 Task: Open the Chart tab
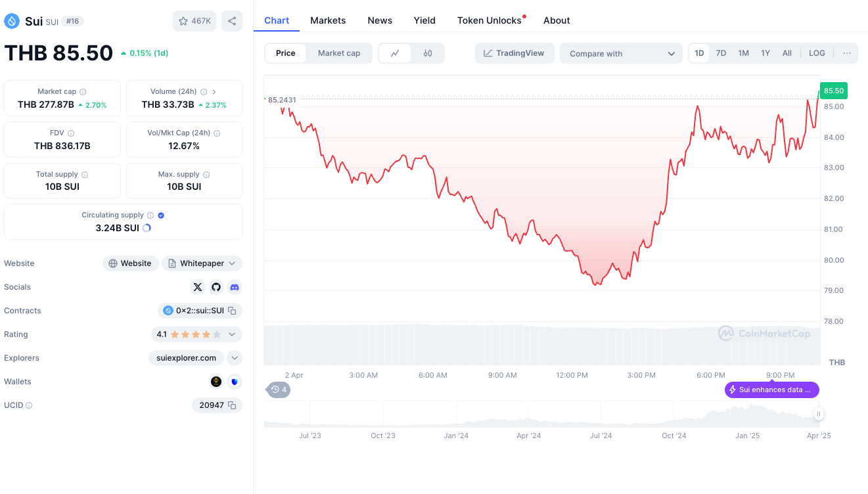tap(277, 20)
